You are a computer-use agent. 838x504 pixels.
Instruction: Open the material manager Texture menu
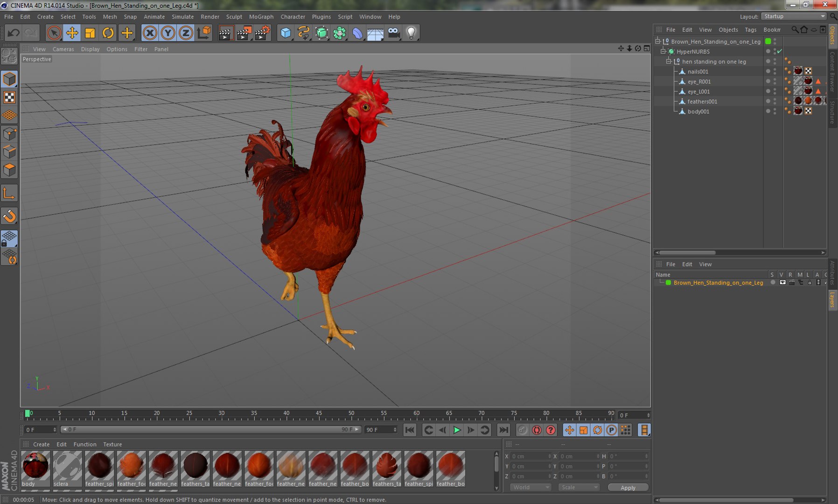112,444
